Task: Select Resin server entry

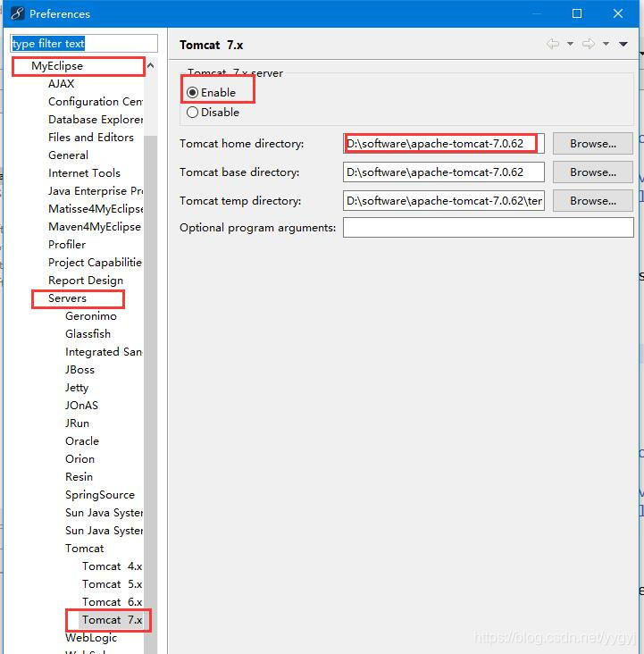Action: click(79, 477)
